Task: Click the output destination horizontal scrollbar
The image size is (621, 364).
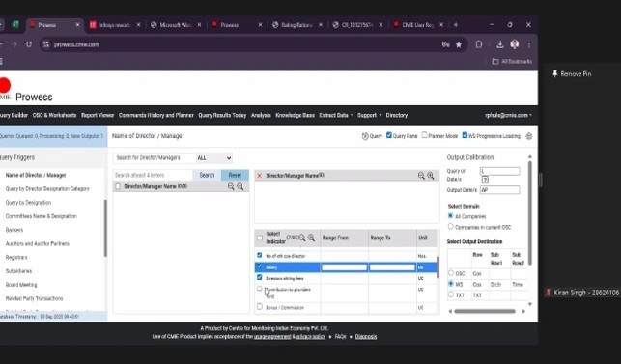Action: click(x=485, y=311)
